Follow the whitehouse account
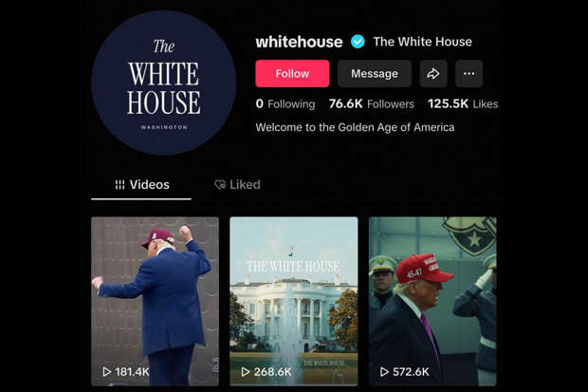588x392 pixels. pos(292,74)
